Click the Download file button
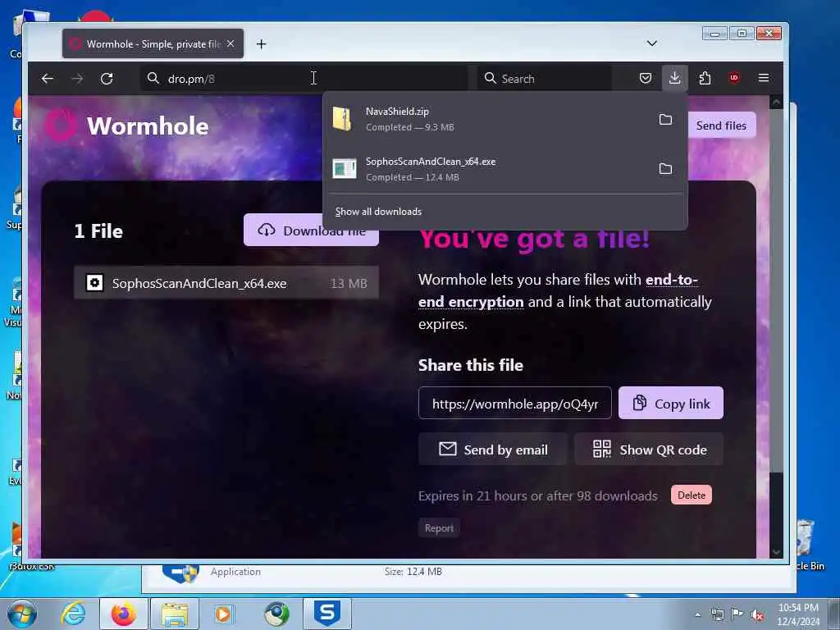 click(311, 231)
